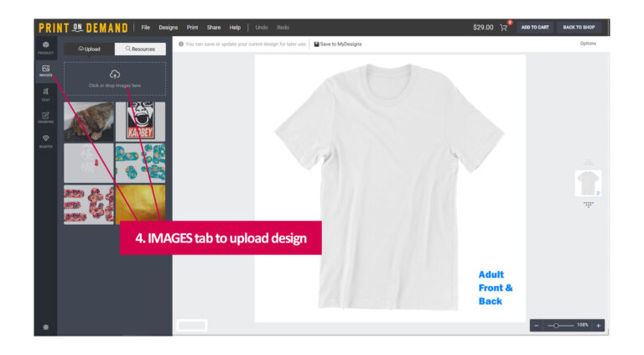644x355 pixels.
Task: Click the Add to Cart button
Action: click(x=534, y=27)
